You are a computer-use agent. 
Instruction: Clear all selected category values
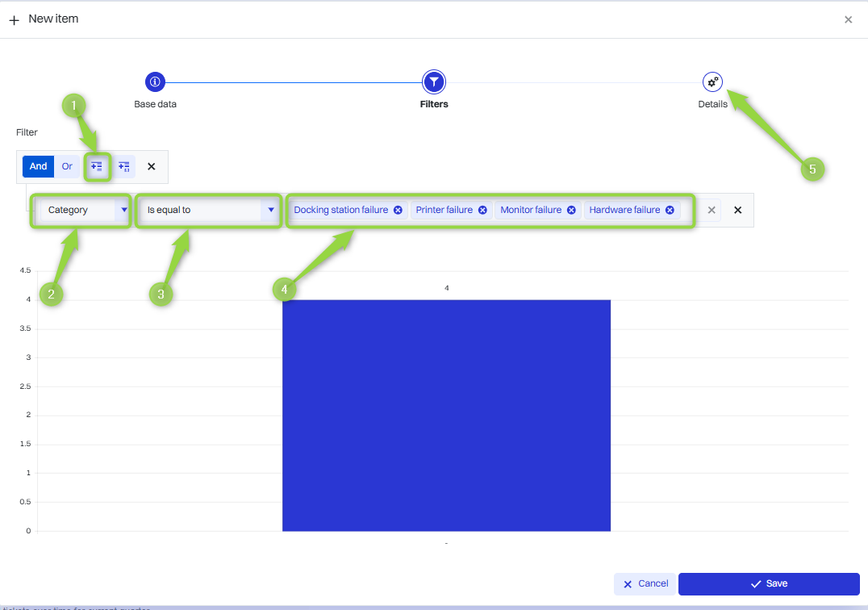[x=711, y=210]
